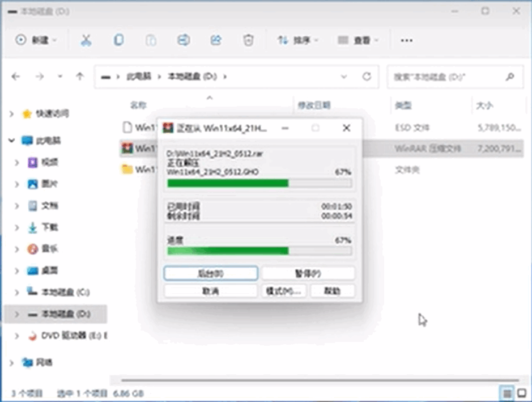Image resolution: width=532 pixels, height=402 pixels.
Task: Sort by the 修改日期 Date modified header
Action: (x=314, y=105)
